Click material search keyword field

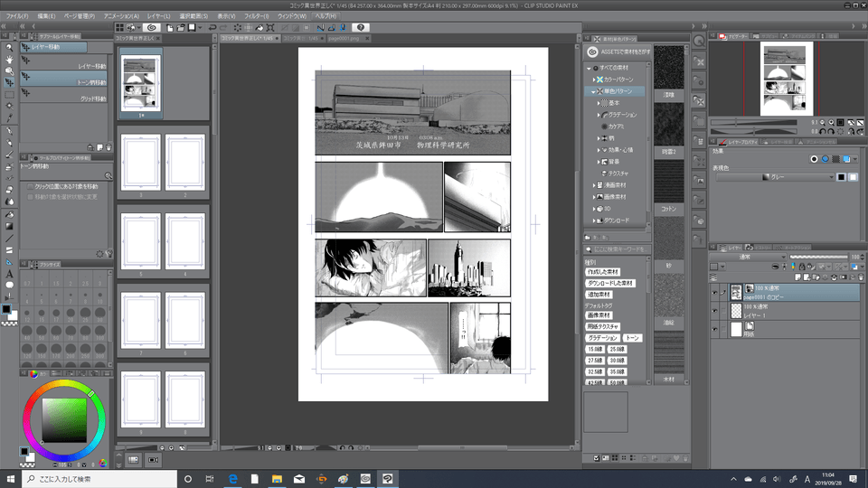tap(618, 249)
